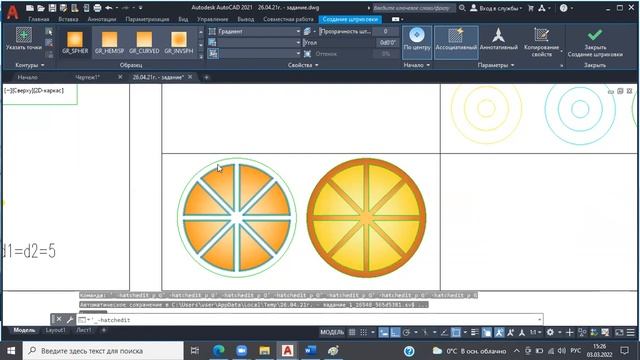640x360 pixels.
Task: Click command line customize wrench icon
Action: [x=70, y=320]
